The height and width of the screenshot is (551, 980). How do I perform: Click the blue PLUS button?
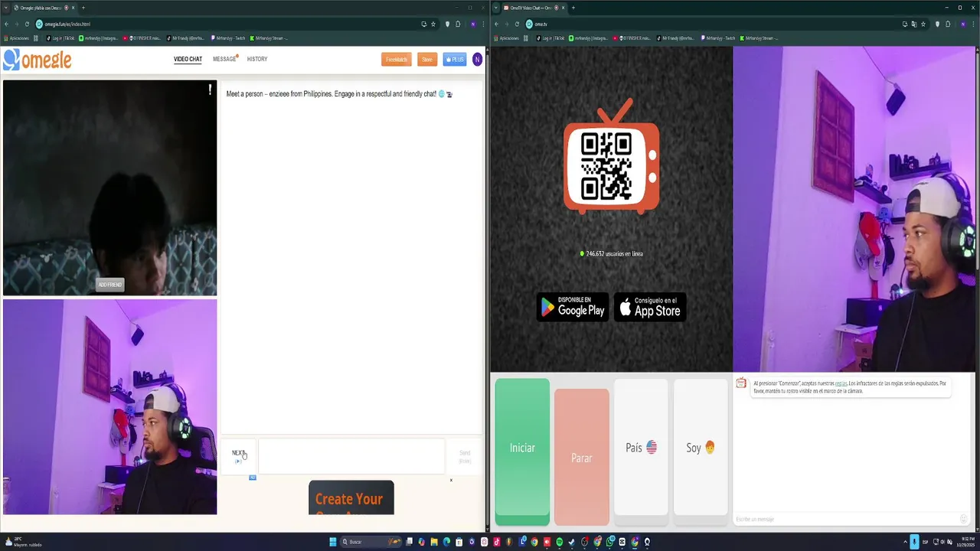tap(455, 59)
